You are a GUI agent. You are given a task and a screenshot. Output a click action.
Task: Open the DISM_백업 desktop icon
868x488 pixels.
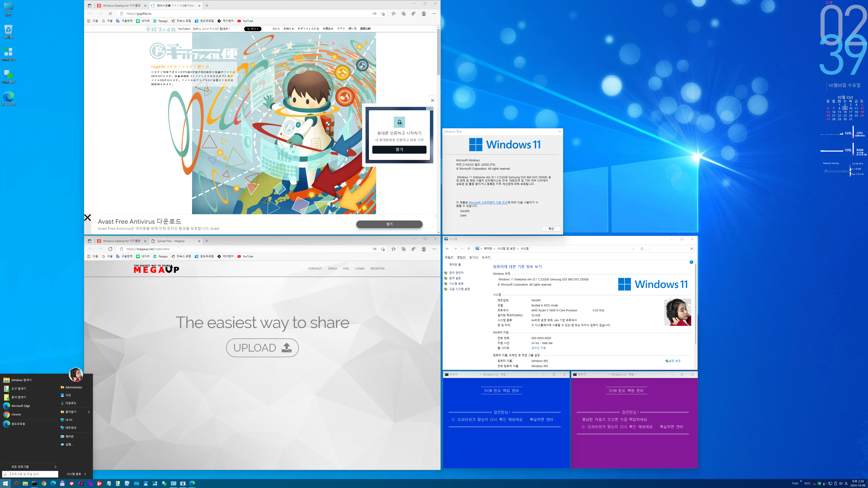coord(8,54)
